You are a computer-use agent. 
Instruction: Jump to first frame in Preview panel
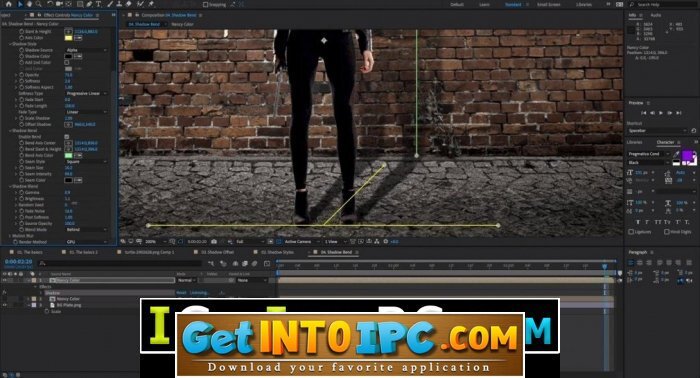pos(643,113)
